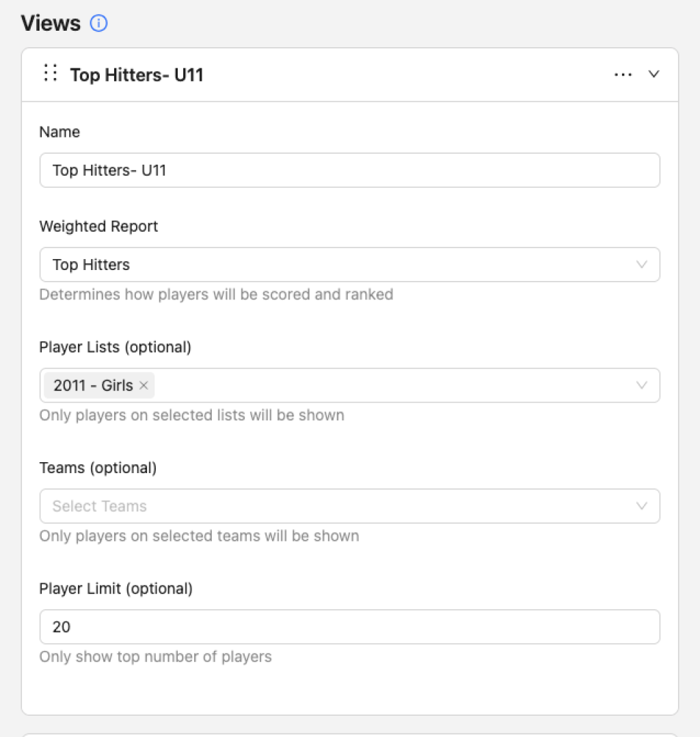Focus the Name text input

[349, 170]
